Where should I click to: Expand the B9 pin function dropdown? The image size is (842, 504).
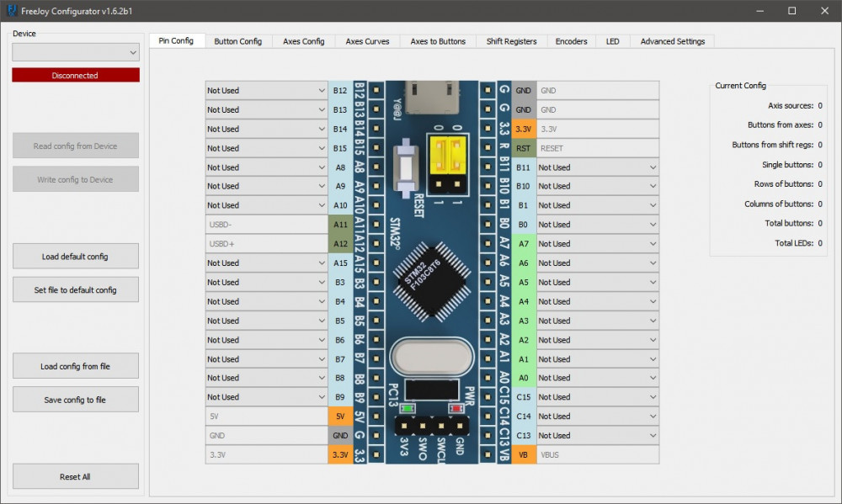(x=266, y=397)
